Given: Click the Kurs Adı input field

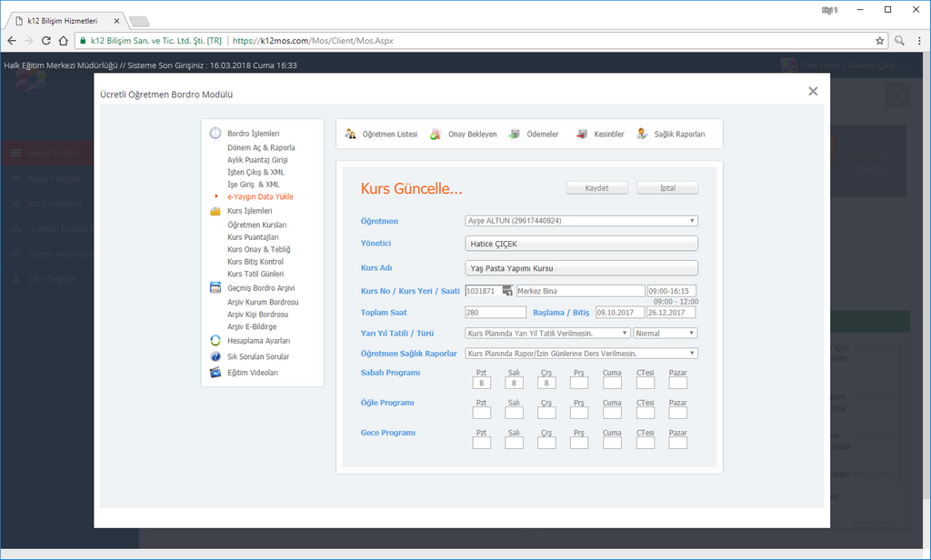Looking at the screenshot, I should [x=581, y=268].
